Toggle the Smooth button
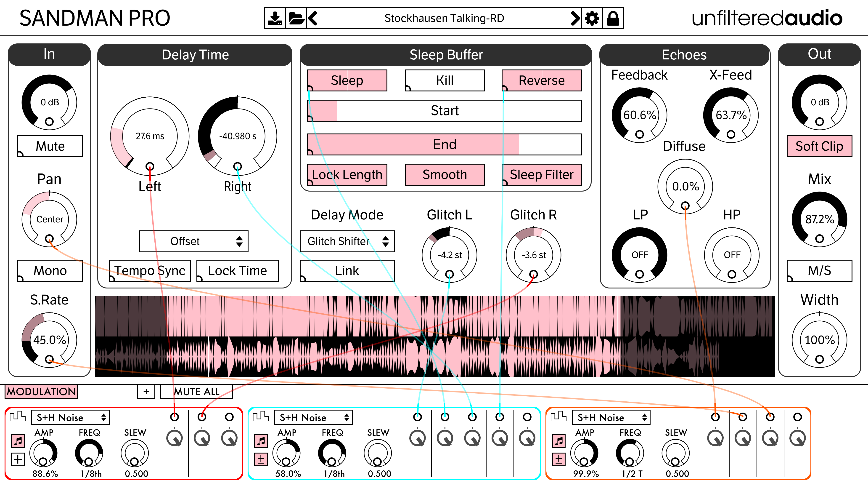The image size is (868, 491). (445, 175)
